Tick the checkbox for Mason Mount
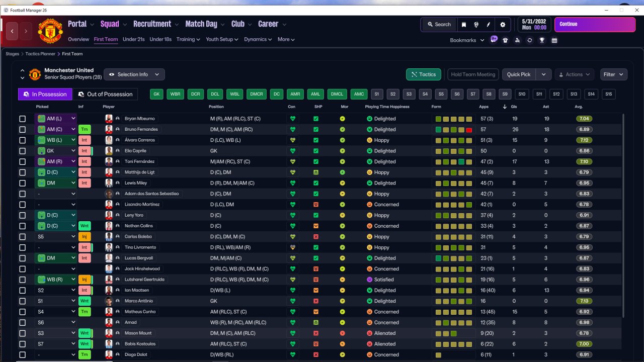644x362 pixels. click(x=22, y=333)
